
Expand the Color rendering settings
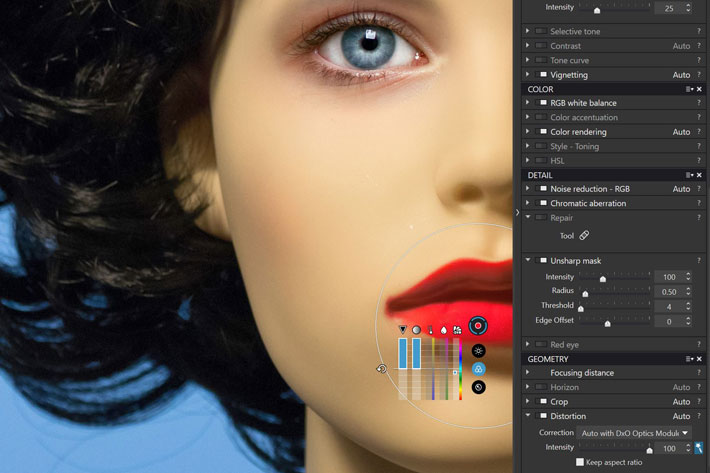point(528,132)
